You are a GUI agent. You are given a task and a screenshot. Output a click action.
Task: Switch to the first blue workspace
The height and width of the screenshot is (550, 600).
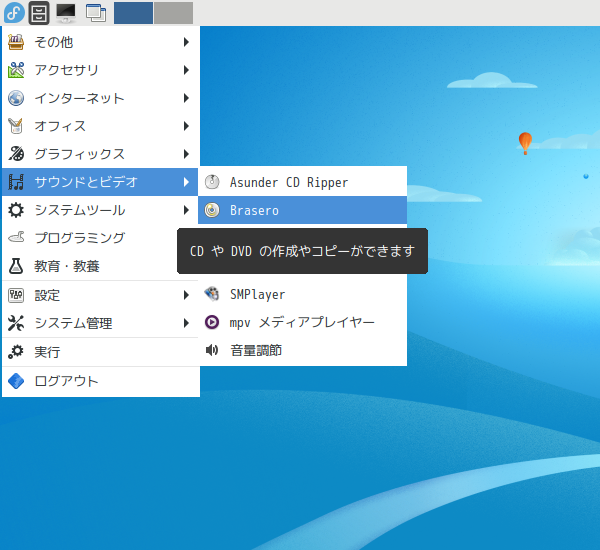134,13
